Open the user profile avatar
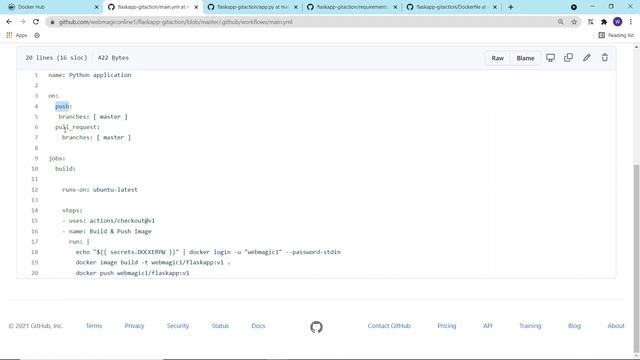The image size is (640, 360). point(618,22)
